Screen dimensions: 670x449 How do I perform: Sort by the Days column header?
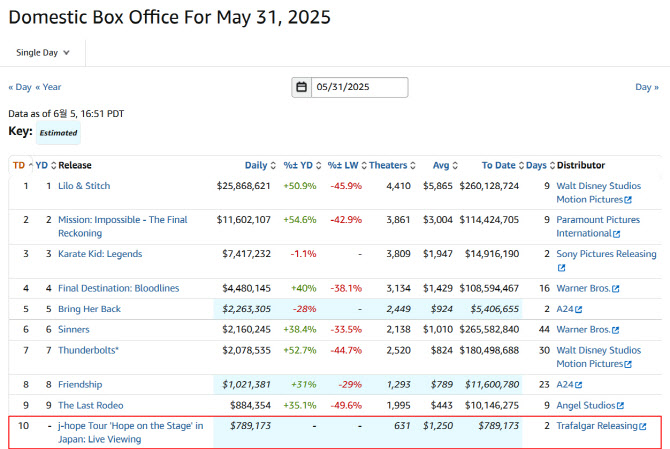tap(538, 165)
